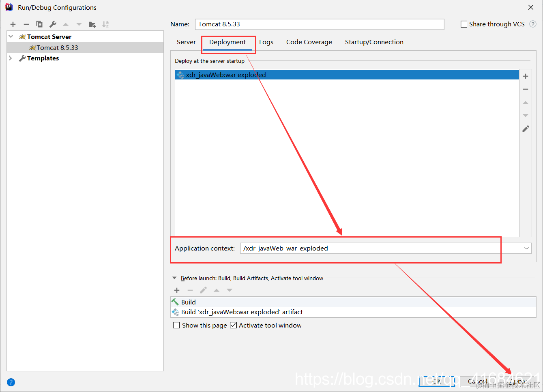Copy the selected configuration
This screenshot has width=543, height=392.
[39, 24]
